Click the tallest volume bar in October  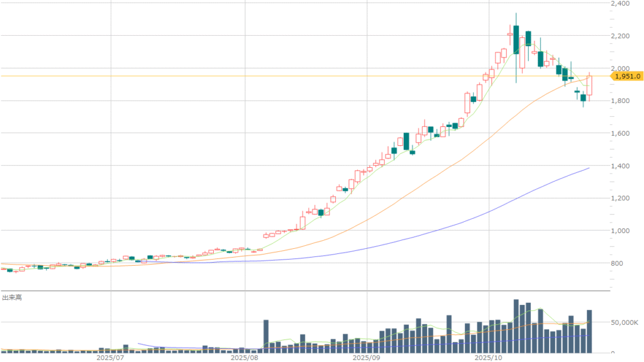pos(516,326)
